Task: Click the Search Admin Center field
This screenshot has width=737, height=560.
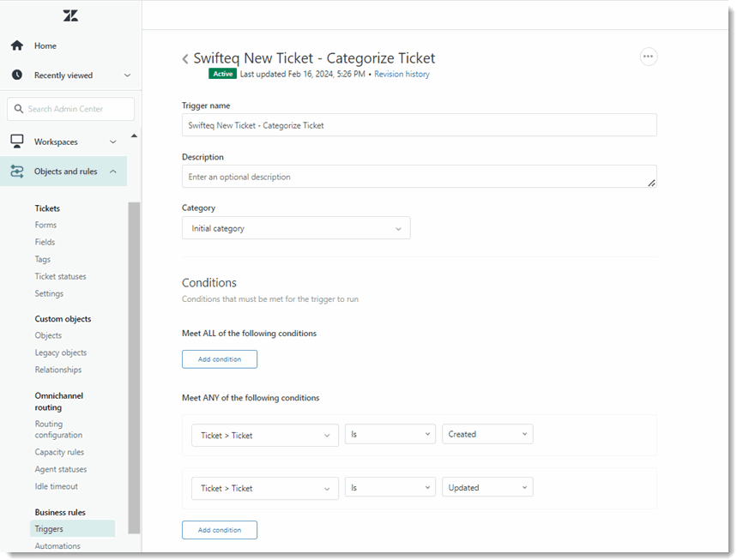Action: pyautogui.click(x=70, y=109)
